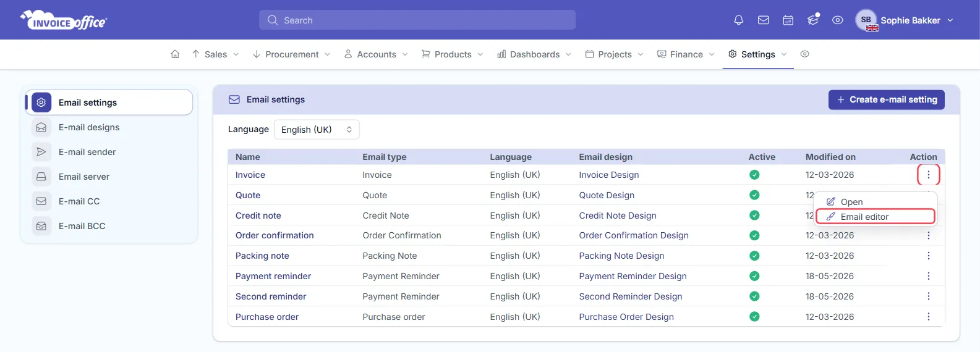Open the Order Confirmation Design link

634,235
